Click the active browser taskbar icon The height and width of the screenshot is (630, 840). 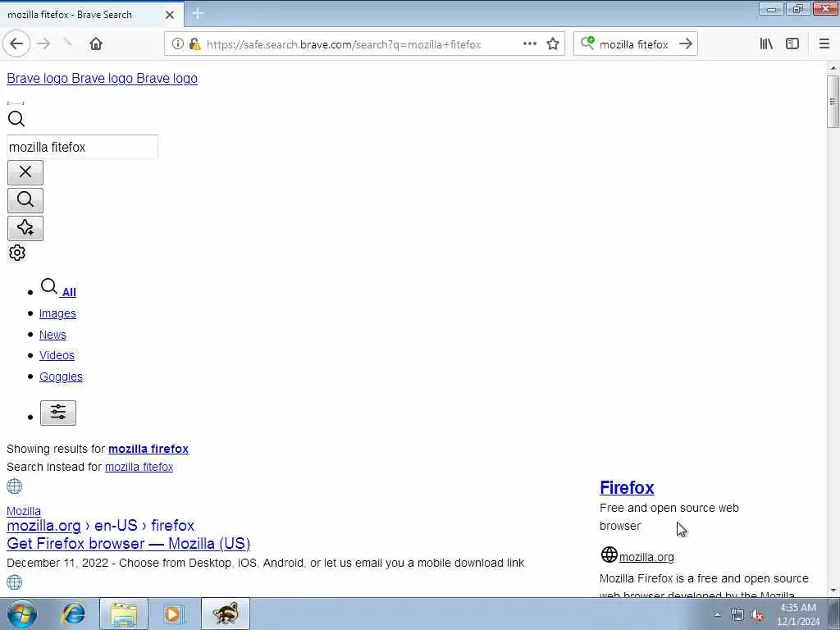point(226,614)
